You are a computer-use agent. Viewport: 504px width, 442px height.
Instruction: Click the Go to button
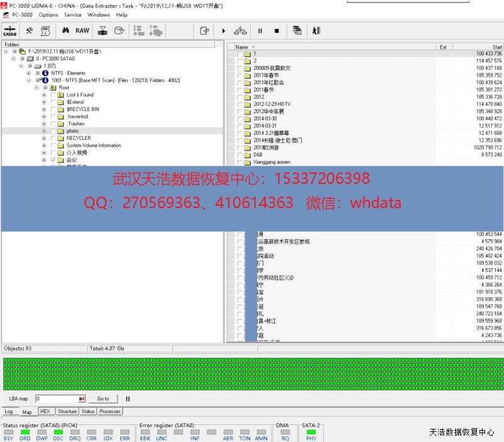pyautogui.click(x=103, y=399)
